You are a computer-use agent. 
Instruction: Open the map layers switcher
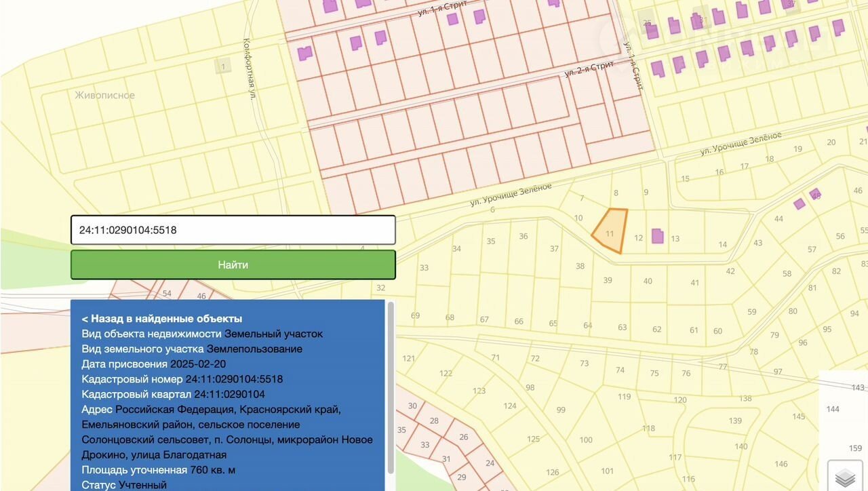[845, 477]
